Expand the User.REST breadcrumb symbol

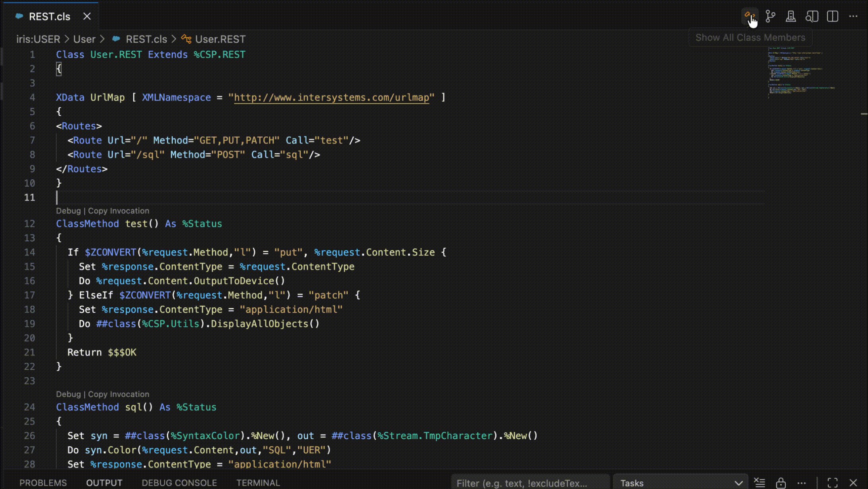(220, 39)
